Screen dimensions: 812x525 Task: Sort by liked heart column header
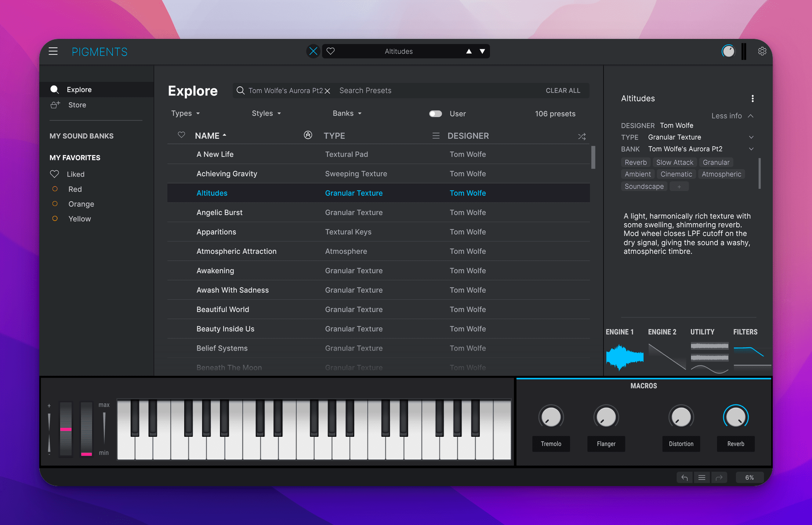point(181,135)
